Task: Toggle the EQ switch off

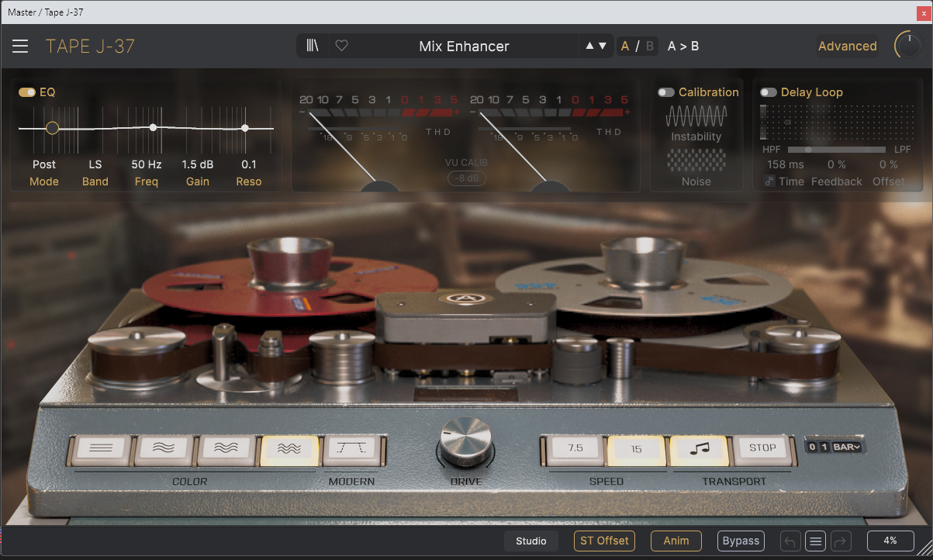Action: point(27,92)
